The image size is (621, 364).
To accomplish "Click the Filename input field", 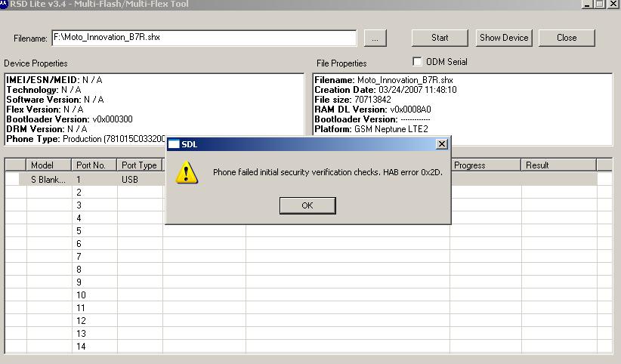I will click(205, 38).
